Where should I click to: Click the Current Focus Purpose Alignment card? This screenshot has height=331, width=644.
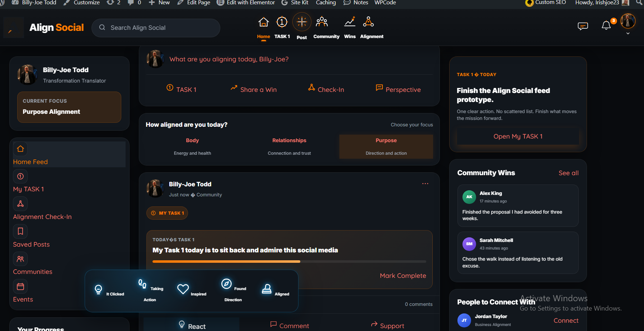click(69, 107)
